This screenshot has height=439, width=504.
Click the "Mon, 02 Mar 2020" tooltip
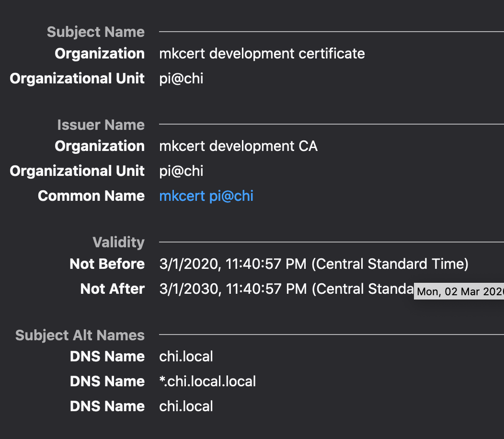[458, 291]
